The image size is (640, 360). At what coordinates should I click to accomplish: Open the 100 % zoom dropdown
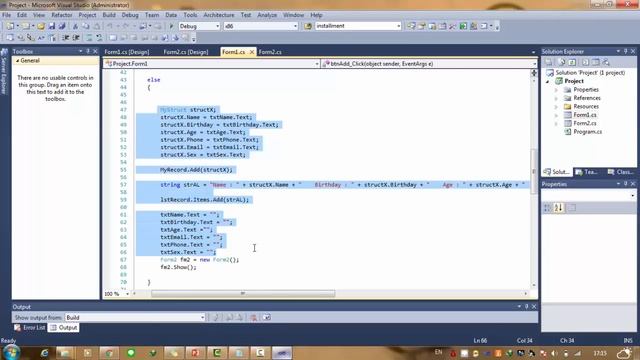click(127, 294)
